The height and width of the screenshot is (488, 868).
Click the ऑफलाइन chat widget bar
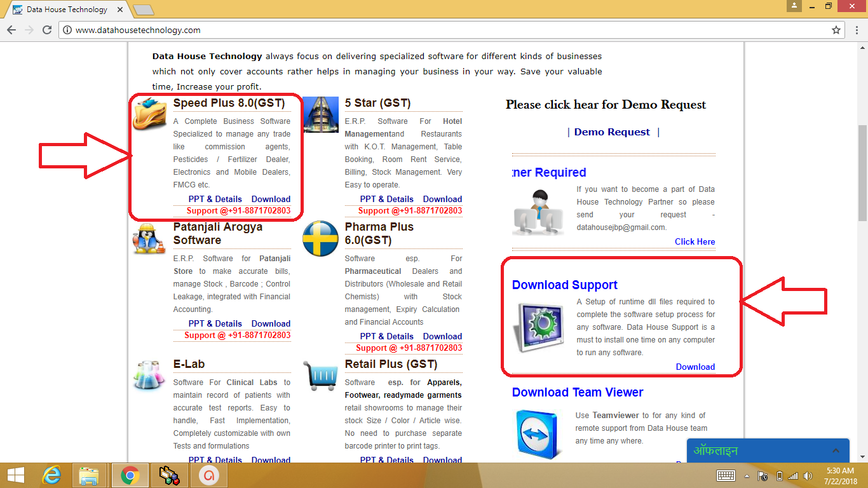pyautogui.click(x=768, y=451)
